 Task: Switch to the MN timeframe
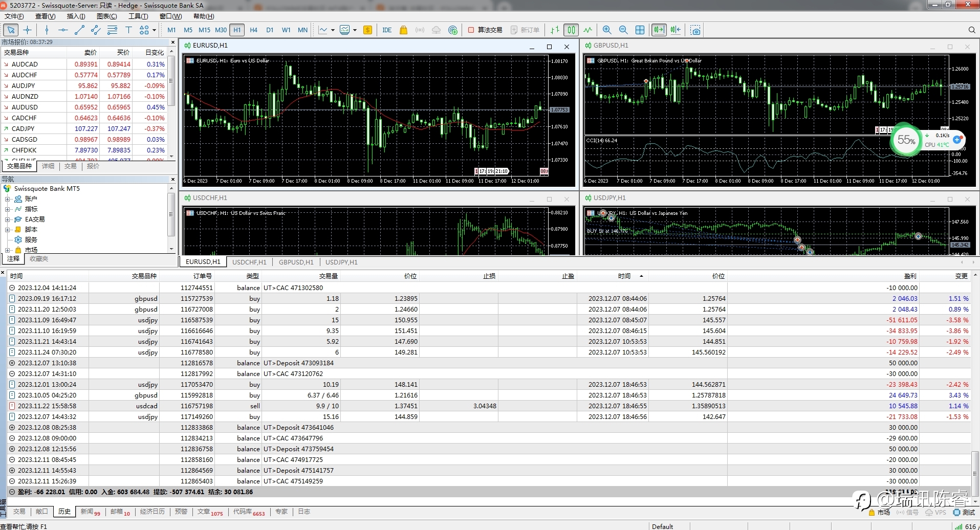302,30
